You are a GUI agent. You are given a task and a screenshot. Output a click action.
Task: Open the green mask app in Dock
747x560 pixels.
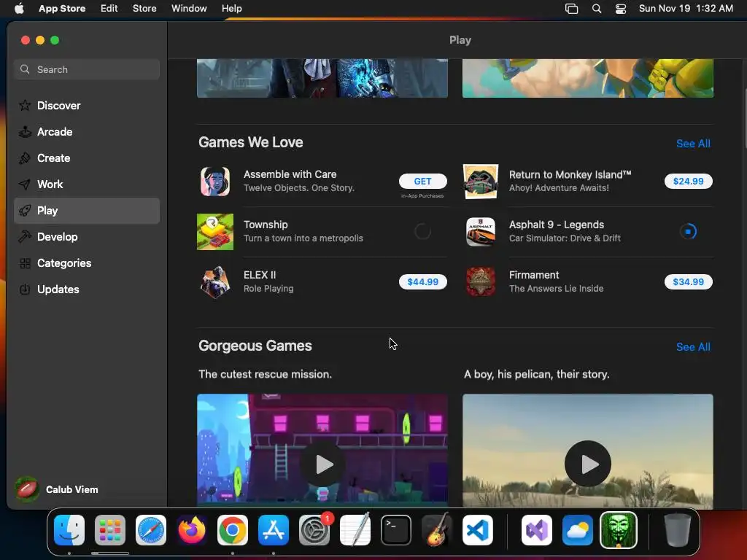pos(619,530)
